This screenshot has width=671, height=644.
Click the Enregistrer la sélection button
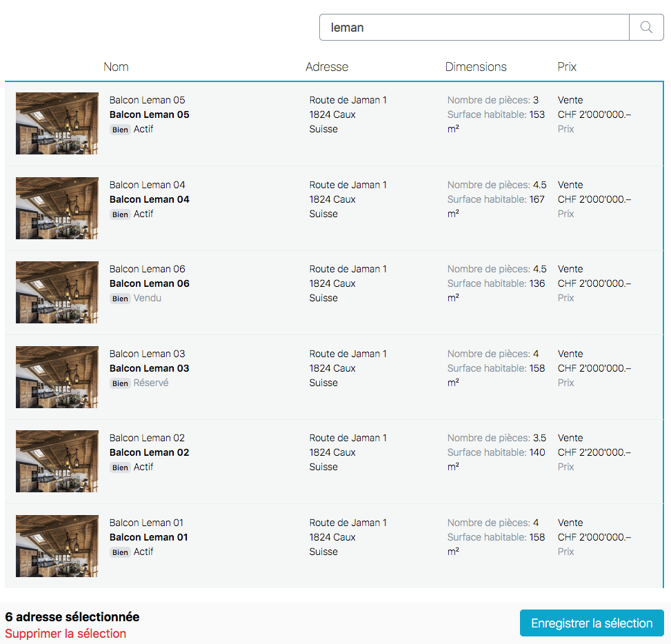point(591,623)
